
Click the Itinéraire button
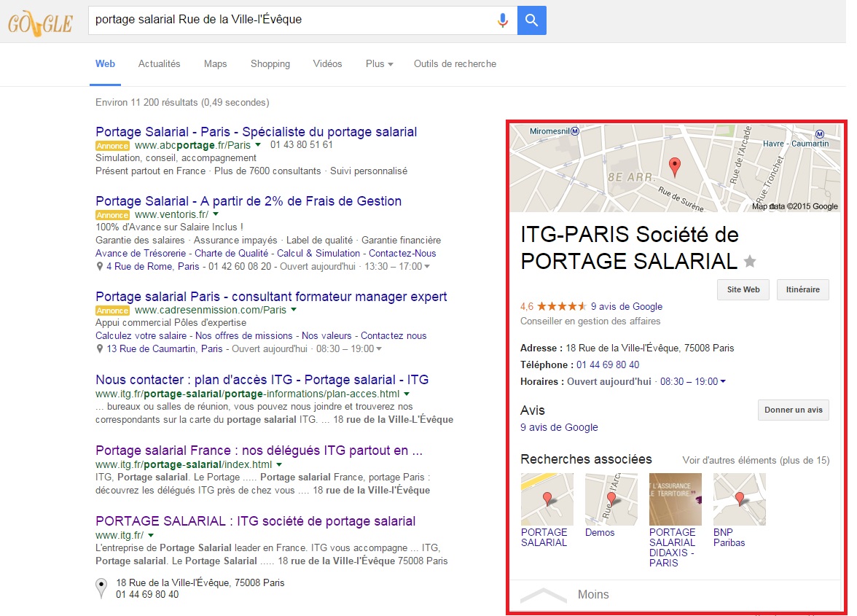click(x=803, y=289)
